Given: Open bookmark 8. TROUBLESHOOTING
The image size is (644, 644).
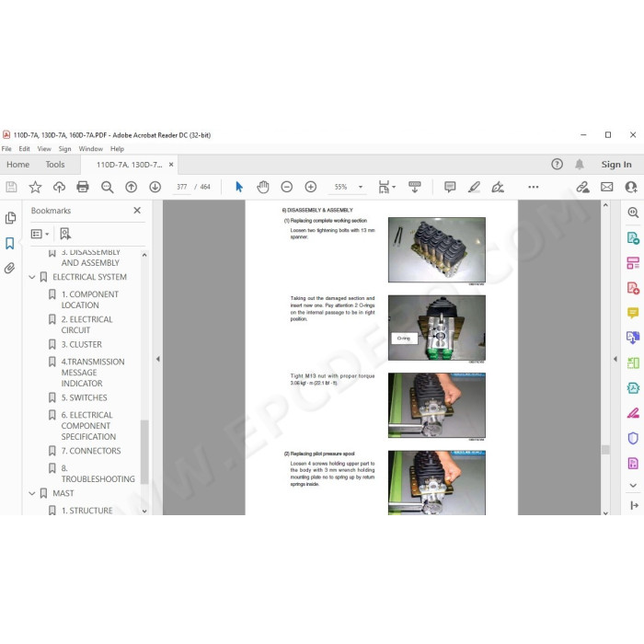Looking at the screenshot, I should (x=98, y=474).
